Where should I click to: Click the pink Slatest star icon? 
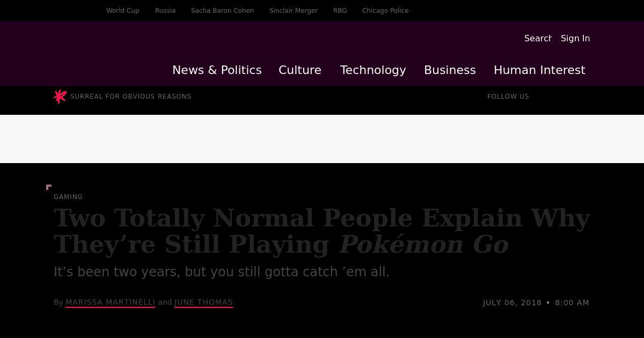tap(60, 97)
